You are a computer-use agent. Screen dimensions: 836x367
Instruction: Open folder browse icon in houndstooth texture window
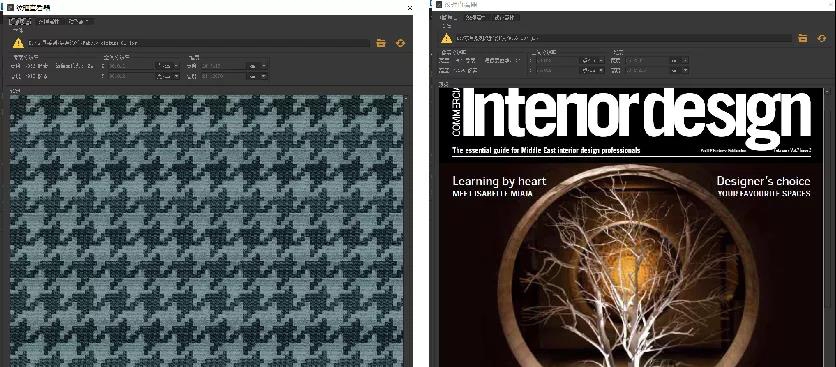pyautogui.click(x=381, y=43)
